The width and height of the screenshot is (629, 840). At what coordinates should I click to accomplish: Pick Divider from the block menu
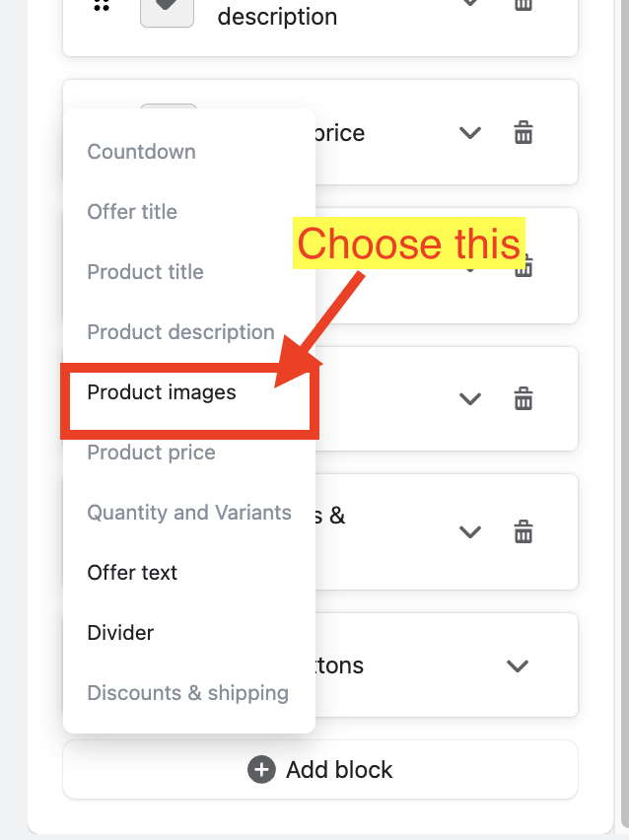point(120,633)
